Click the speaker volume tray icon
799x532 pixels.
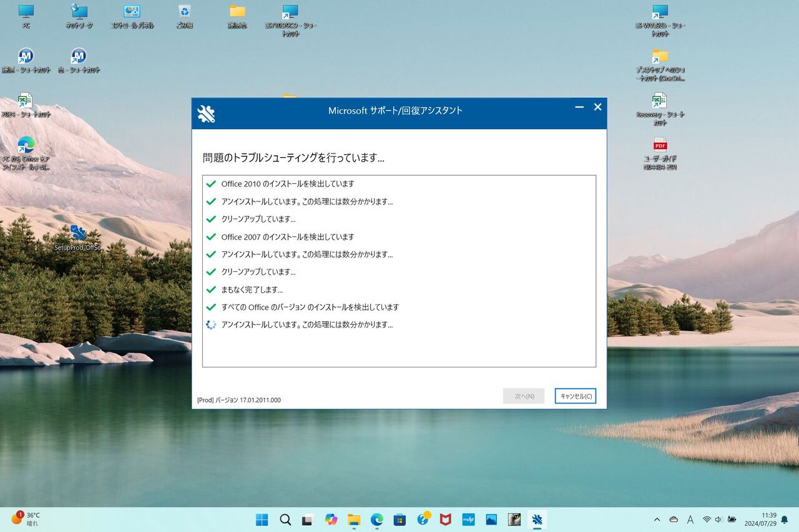coord(718,520)
